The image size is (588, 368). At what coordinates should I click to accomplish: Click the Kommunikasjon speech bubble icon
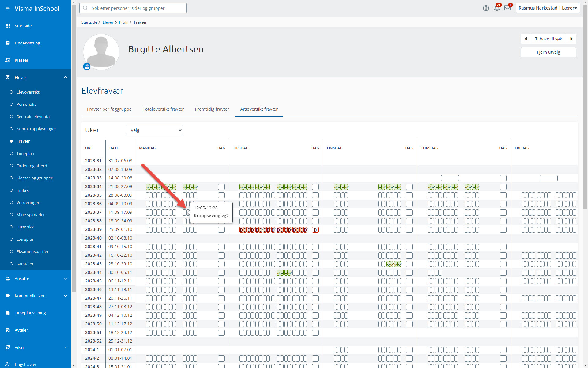8,296
